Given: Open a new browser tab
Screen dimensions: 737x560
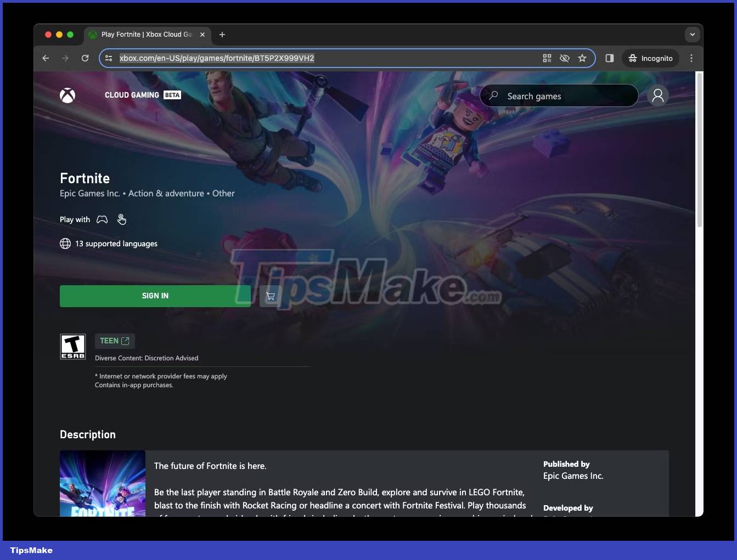Looking at the screenshot, I should (222, 35).
